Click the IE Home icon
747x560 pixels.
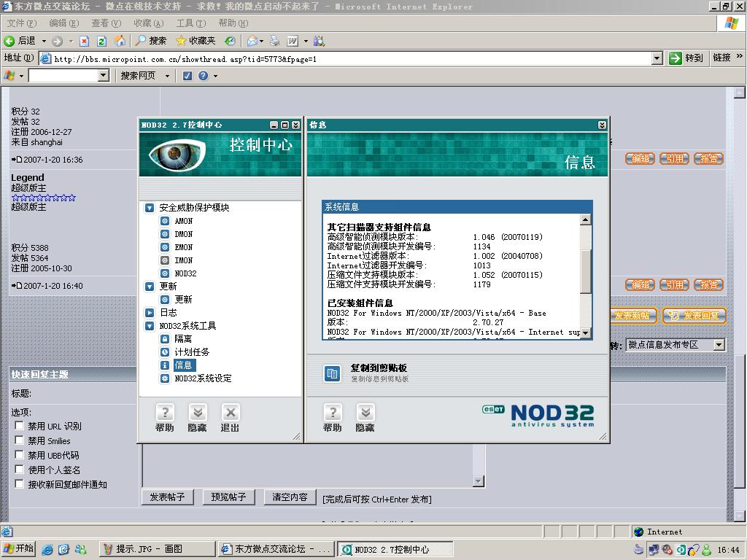(120, 41)
